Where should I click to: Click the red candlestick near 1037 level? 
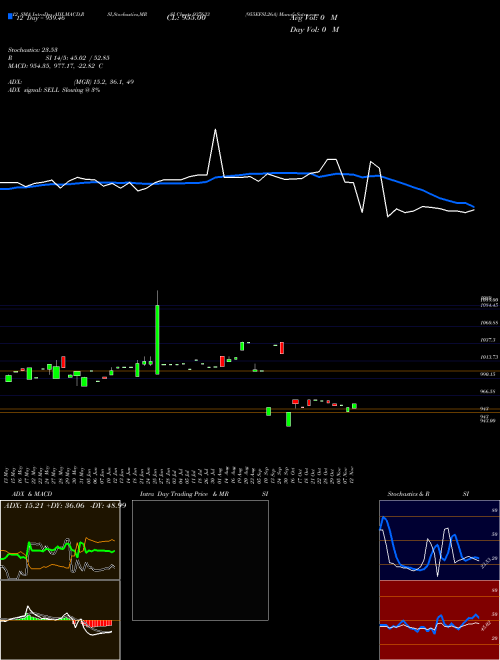[x=282, y=348]
